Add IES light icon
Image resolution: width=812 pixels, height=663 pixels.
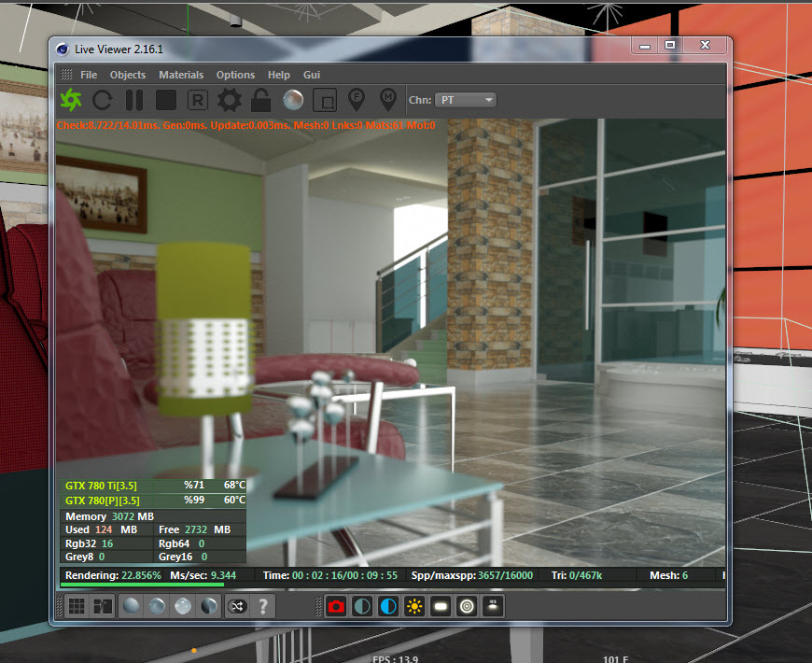493,606
